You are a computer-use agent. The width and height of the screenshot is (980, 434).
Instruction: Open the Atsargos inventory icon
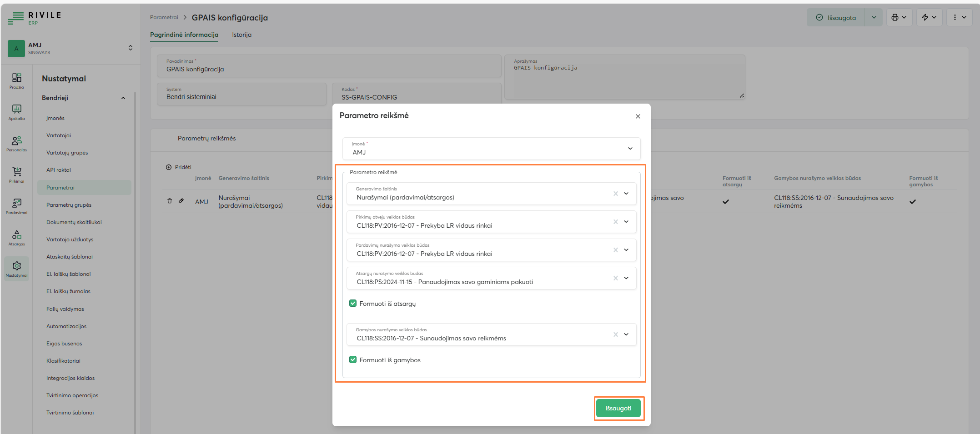click(x=17, y=237)
